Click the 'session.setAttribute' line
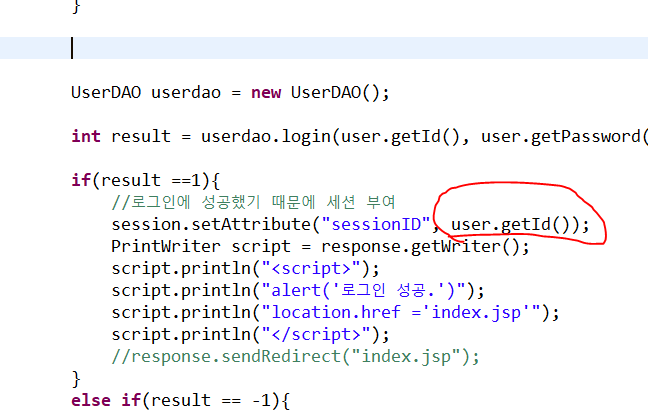Screen dimensions: 648x411 [350, 225]
